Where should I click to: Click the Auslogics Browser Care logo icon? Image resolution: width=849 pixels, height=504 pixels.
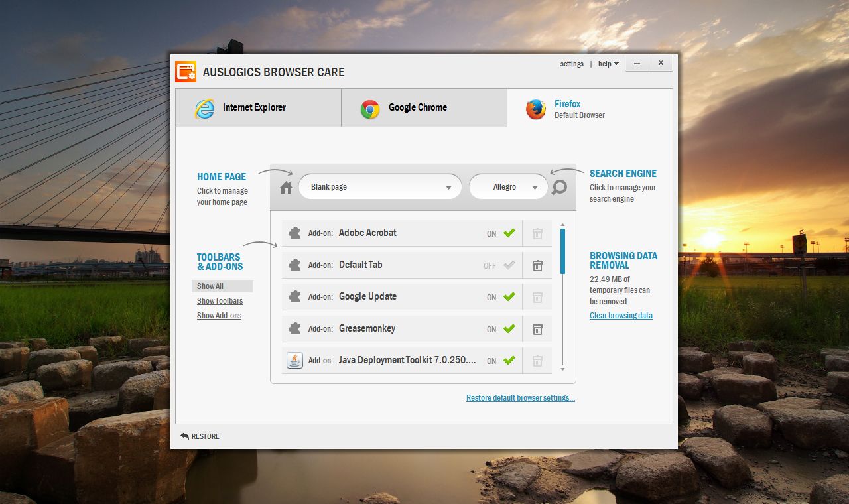(x=186, y=72)
